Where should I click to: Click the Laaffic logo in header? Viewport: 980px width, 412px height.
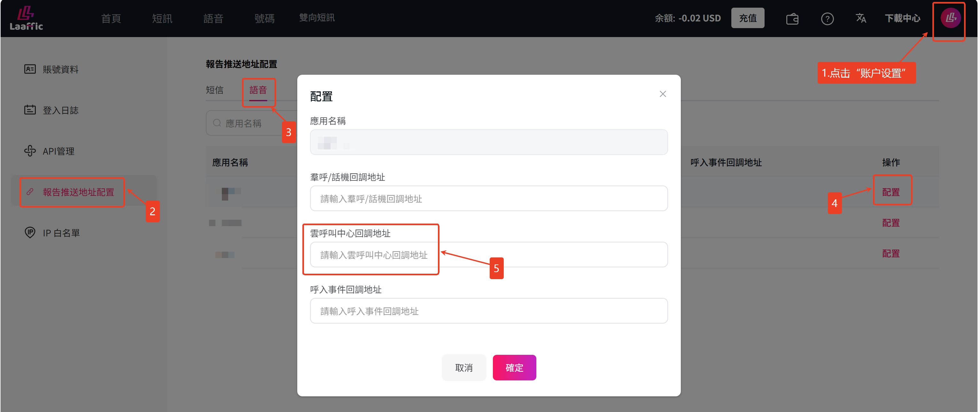pyautogui.click(x=26, y=18)
